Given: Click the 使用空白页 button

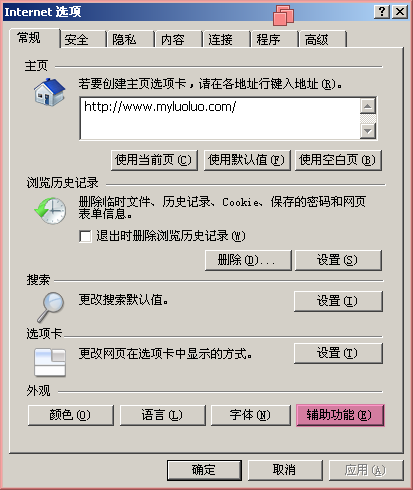Looking at the screenshot, I should [x=338, y=160].
